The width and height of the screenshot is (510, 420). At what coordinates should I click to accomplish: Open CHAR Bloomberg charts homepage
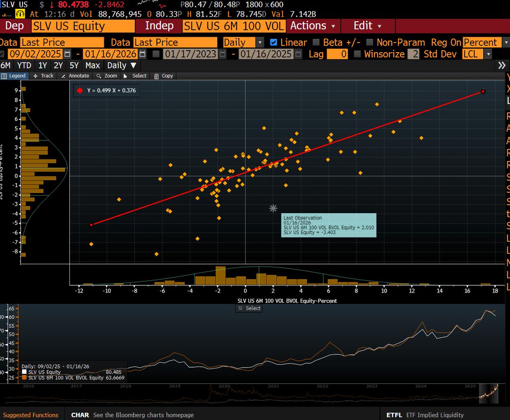[x=133, y=415]
